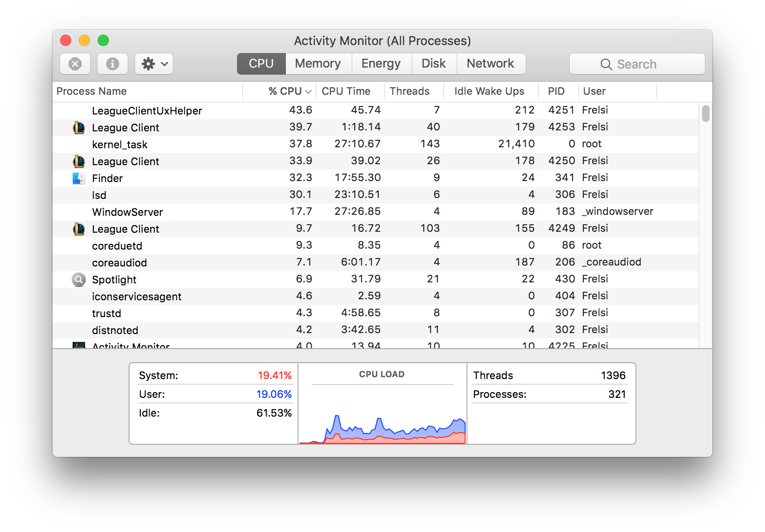Switch to the Memory tab
The width and height of the screenshot is (765, 532).
(x=318, y=64)
